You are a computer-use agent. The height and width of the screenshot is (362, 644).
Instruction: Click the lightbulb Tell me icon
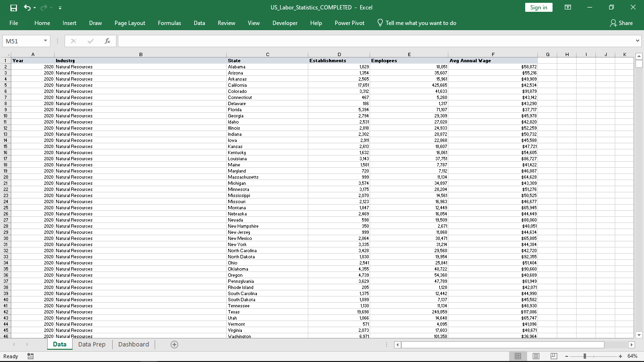[x=380, y=23]
